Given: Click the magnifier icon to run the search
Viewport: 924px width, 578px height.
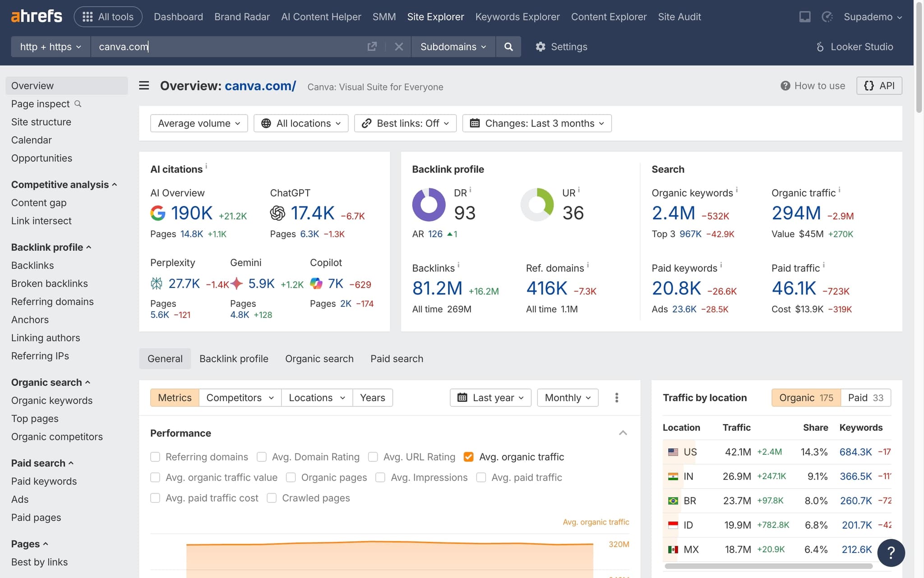Looking at the screenshot, I should (x=508, y=47).
